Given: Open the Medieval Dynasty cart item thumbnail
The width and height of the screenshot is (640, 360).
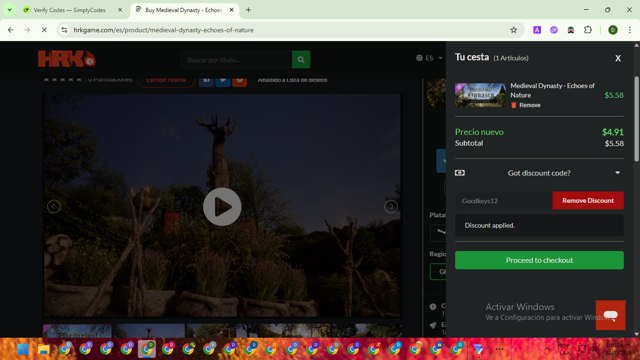Looking at the screenshot, I should pos(480,95).
